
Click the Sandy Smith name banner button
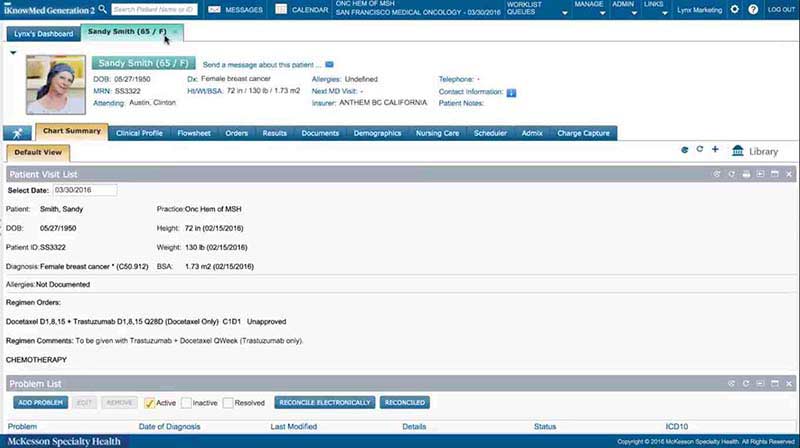pos(143,63)
